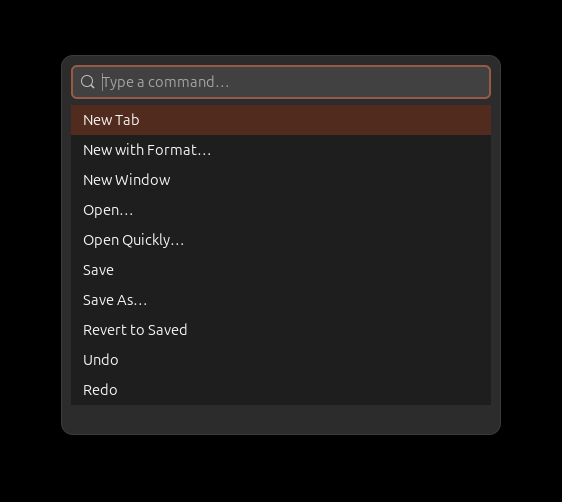The image size is (562, 502).
Task: Select the Open… command
Action: pos(281,210)
